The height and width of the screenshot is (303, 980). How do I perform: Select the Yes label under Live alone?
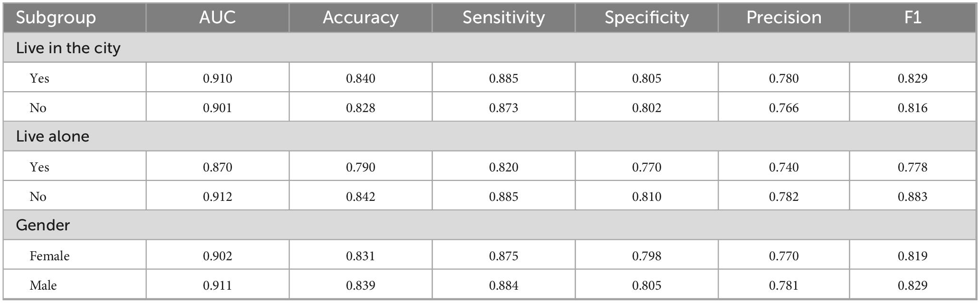tap(39, 167)
